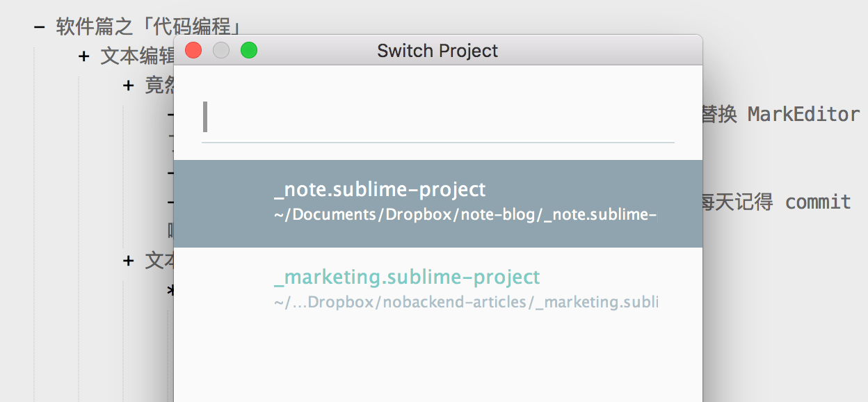Click the green zoom window button
The width and height of the screenshot is (868, 402).
[248, 51]
